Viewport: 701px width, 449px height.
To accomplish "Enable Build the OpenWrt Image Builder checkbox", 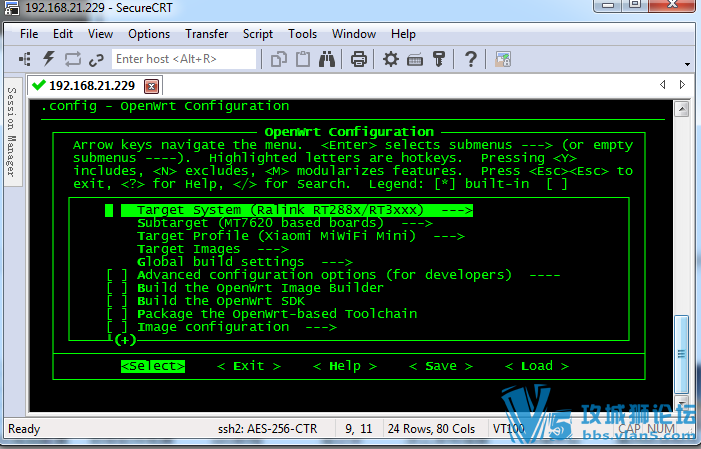I will click(x=117, y=288).
